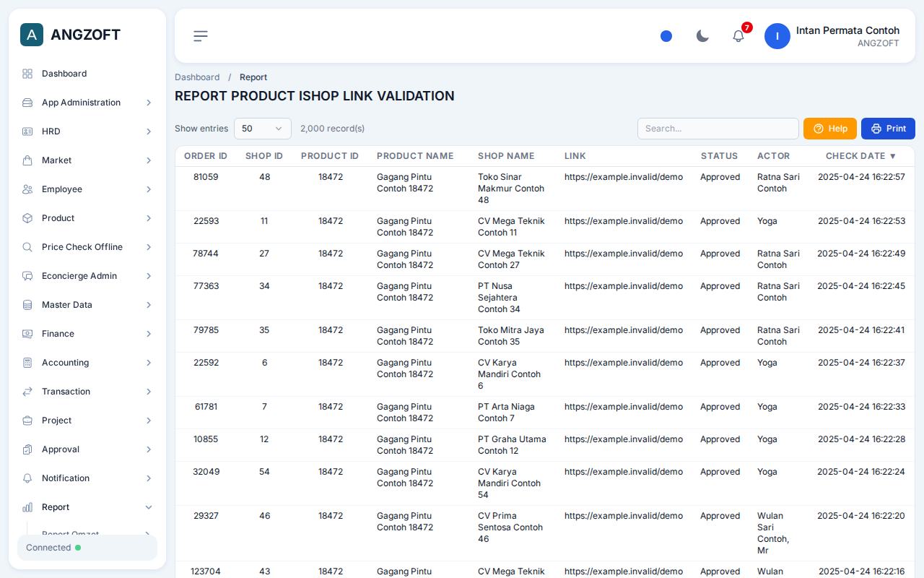Open the Dashboard sidebar menu item
924x578 pixels.
click(x=87, y=74)
